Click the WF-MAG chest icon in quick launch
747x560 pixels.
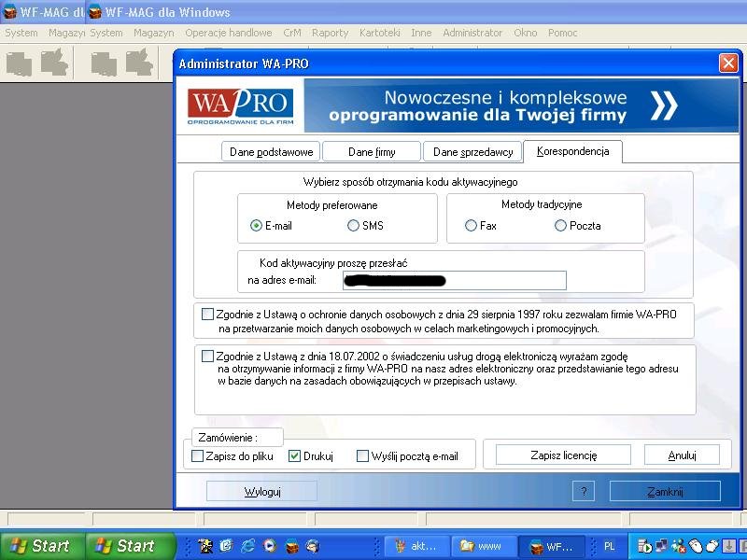tap(291, 546)
